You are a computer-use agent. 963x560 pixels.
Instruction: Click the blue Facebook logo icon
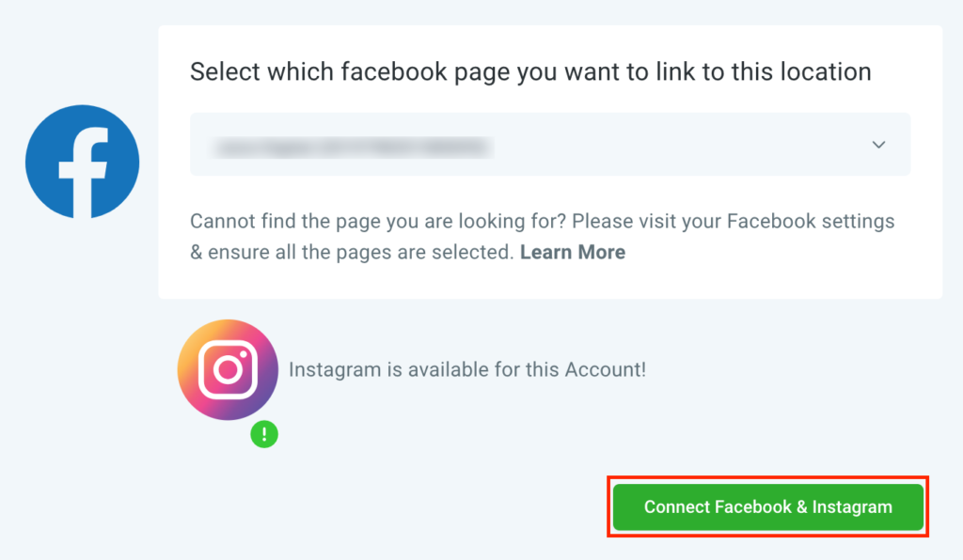coord(83,162)
